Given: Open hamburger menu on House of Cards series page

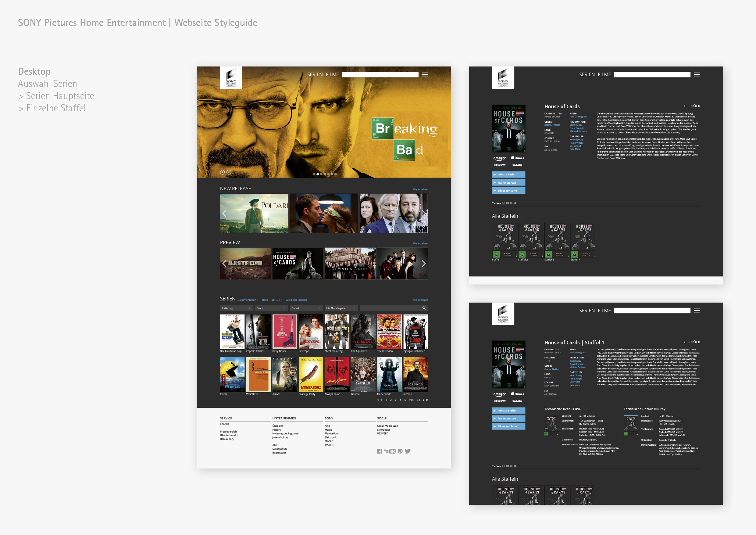Looking at the screenshot, I should click(697, 74).
